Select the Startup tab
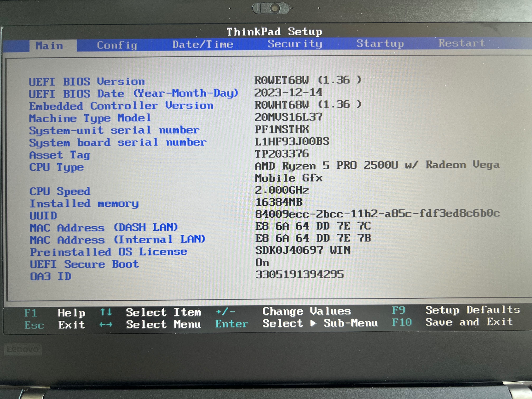532x399 pixels. pos(380,44)
